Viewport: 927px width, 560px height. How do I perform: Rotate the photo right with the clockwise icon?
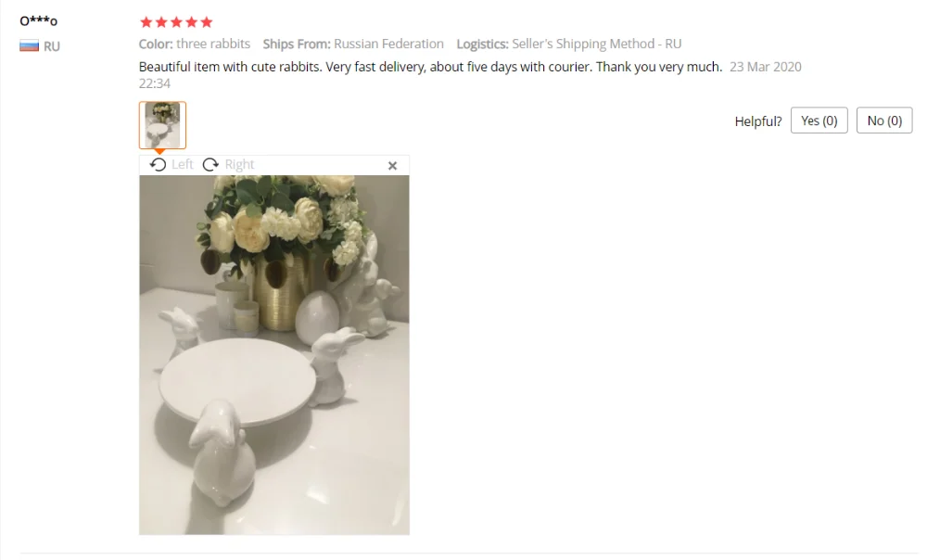(210, 164)
